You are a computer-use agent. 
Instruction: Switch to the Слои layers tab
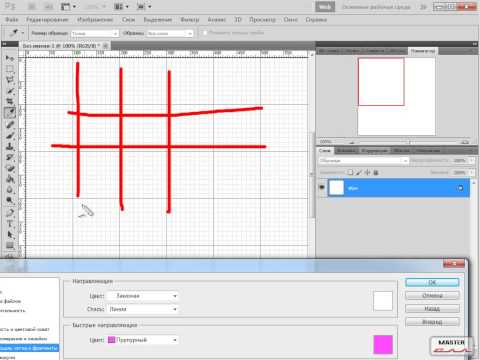[x=325, y=151]
